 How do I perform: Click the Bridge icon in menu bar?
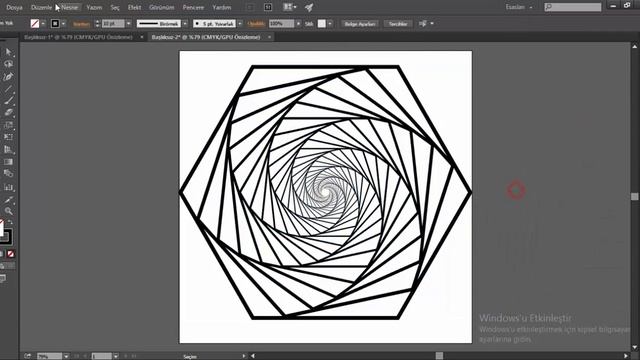[x=250, y=7]
